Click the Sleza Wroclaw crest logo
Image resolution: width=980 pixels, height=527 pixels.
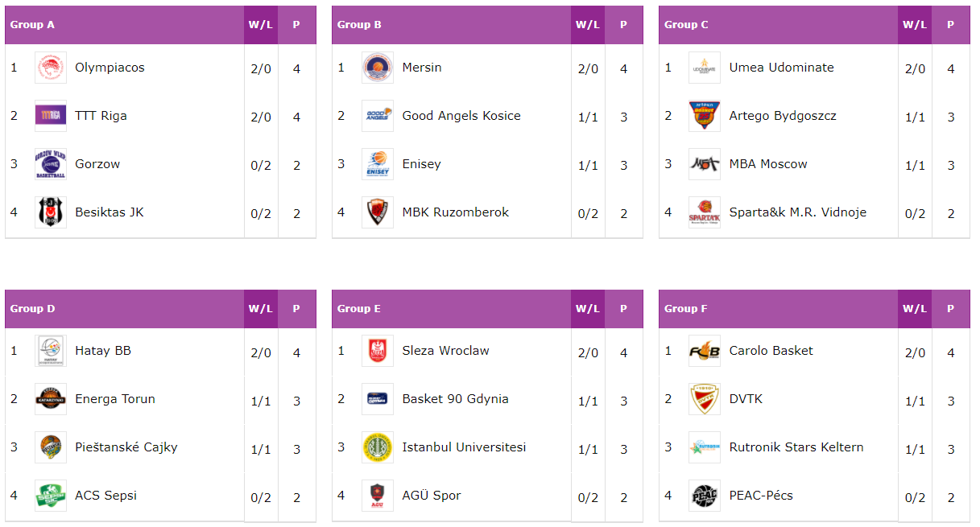[378, 351]
